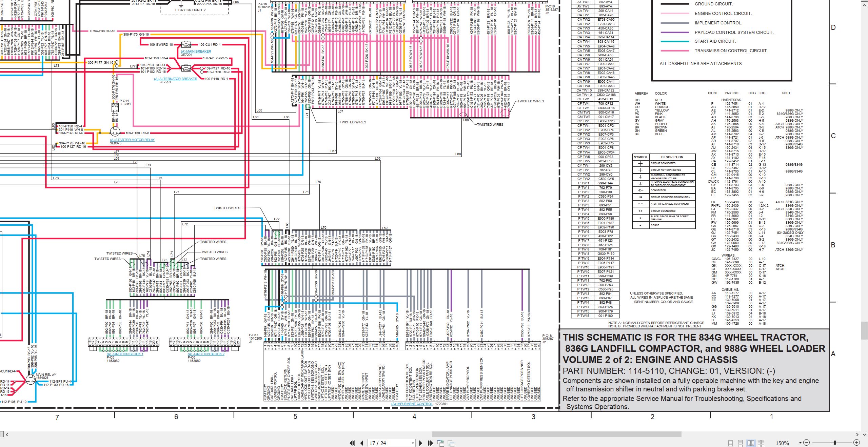The image size is (868, 447).
Task: Click the zoom slider handle
Action: tap(834, 443)
